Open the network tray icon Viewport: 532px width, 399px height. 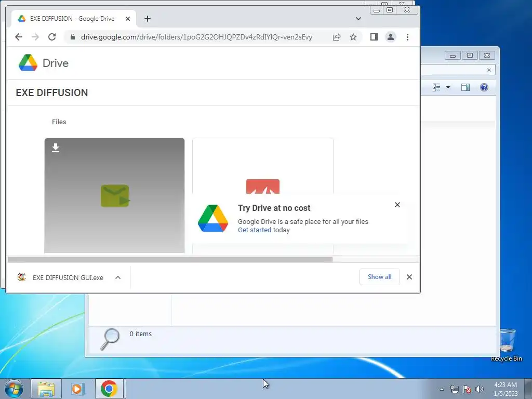[454, 389]
